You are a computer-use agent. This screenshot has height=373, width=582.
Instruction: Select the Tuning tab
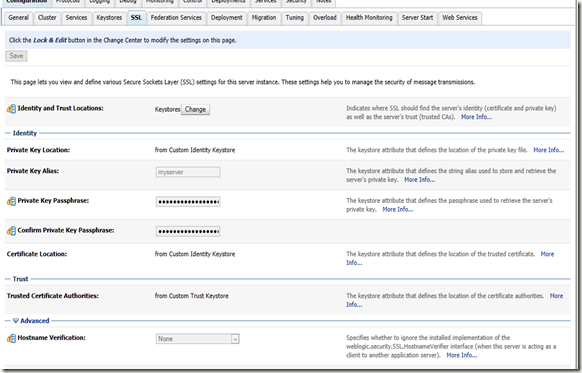coord(295,18)
